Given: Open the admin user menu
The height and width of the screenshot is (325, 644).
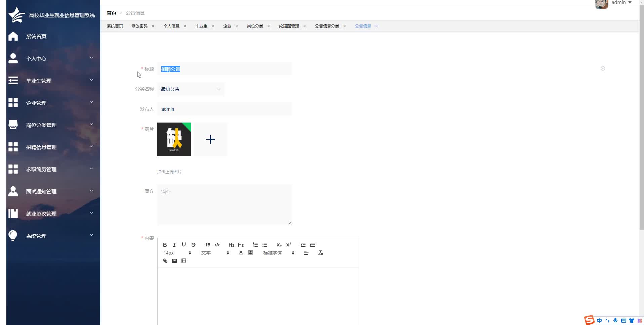Looking at the screenshot, I should coord(621,3).
